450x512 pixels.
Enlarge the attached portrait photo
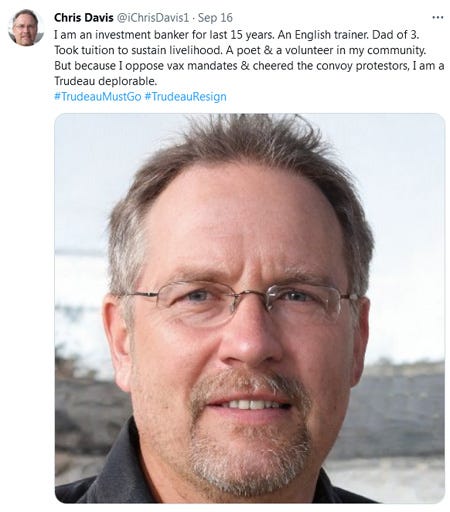[249, 308]
